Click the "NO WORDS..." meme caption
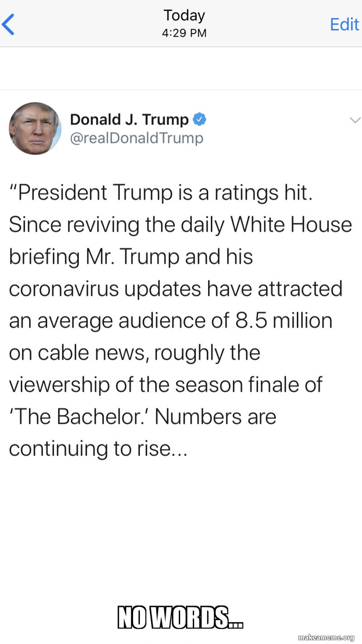 [x=181, y=617]
